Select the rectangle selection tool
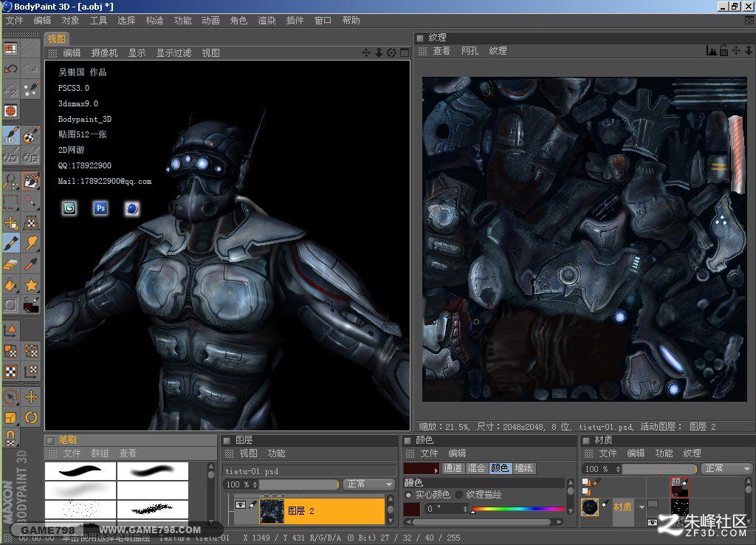The image size is (756, 545). (x=10, y=201)
